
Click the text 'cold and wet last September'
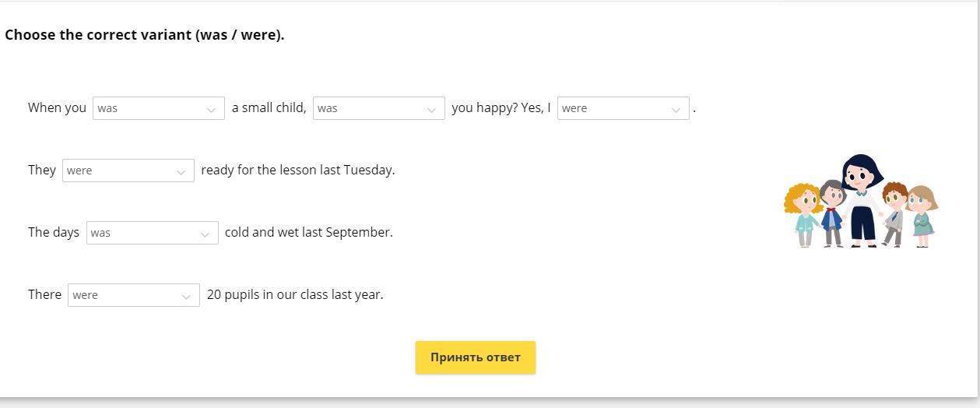pos(309,232)
